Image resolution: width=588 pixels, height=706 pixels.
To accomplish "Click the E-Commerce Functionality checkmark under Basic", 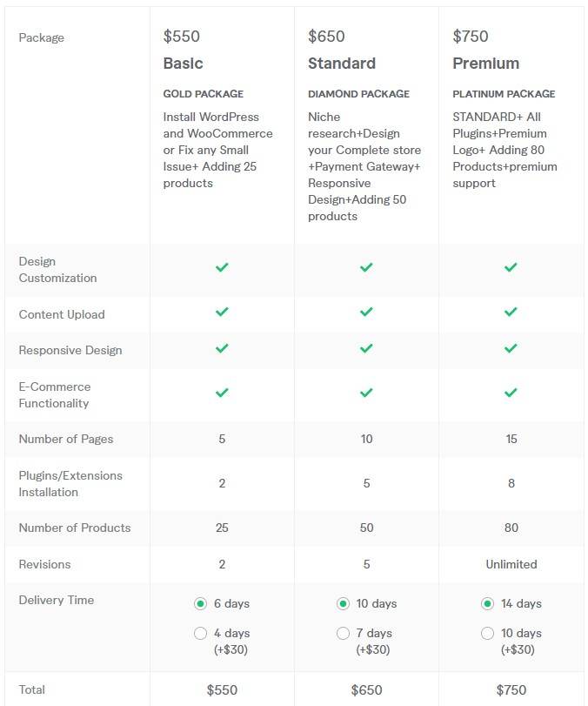I will (222, 392).
